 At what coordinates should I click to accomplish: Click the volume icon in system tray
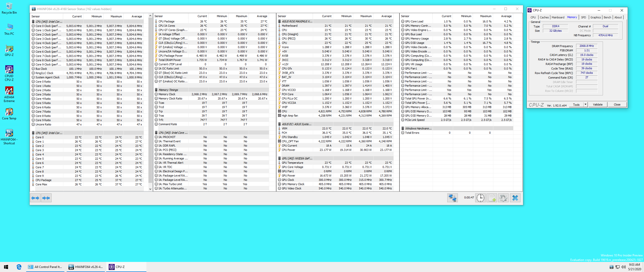(x=623, y=267)
